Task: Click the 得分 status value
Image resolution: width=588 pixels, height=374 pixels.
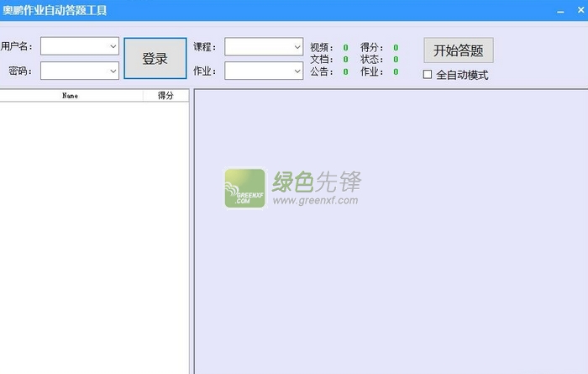Action: [396, 48]
